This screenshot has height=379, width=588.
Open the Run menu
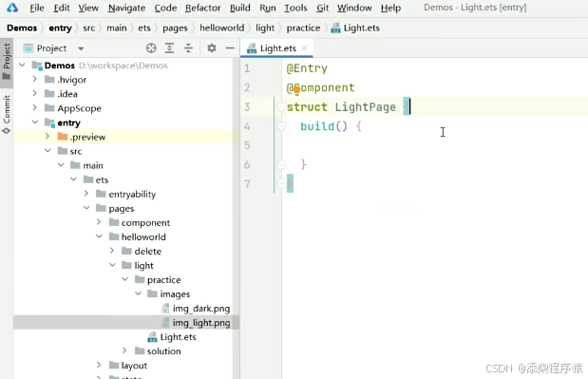tap(267, 8)
